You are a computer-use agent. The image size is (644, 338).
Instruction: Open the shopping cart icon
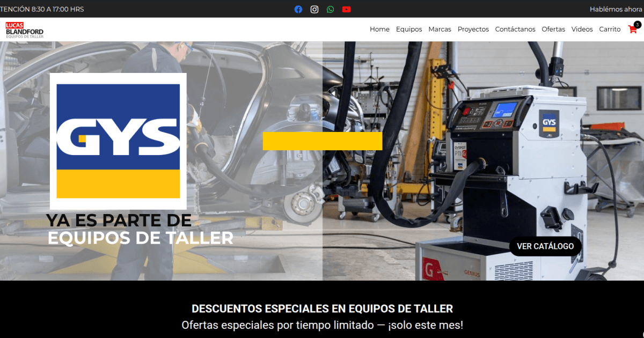632,30
